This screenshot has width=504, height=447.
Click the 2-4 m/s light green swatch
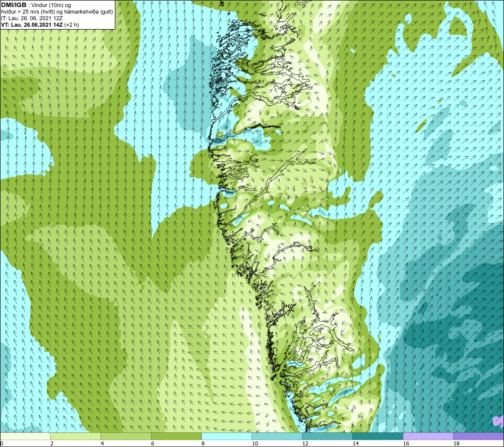pyautogui.click(x=76, y=436)
